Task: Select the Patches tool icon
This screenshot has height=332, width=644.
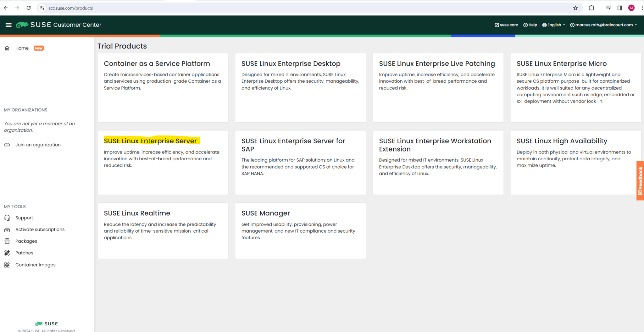Action: [7, 252]
